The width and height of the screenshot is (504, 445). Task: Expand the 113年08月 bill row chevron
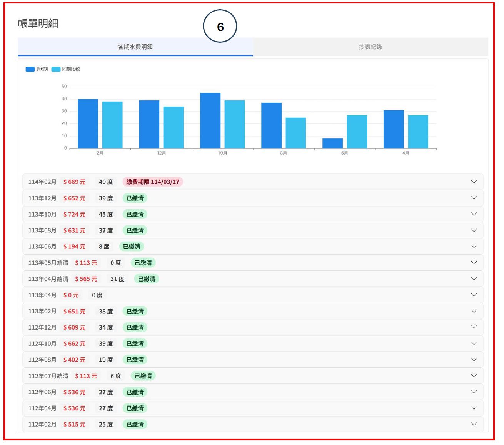474,230
